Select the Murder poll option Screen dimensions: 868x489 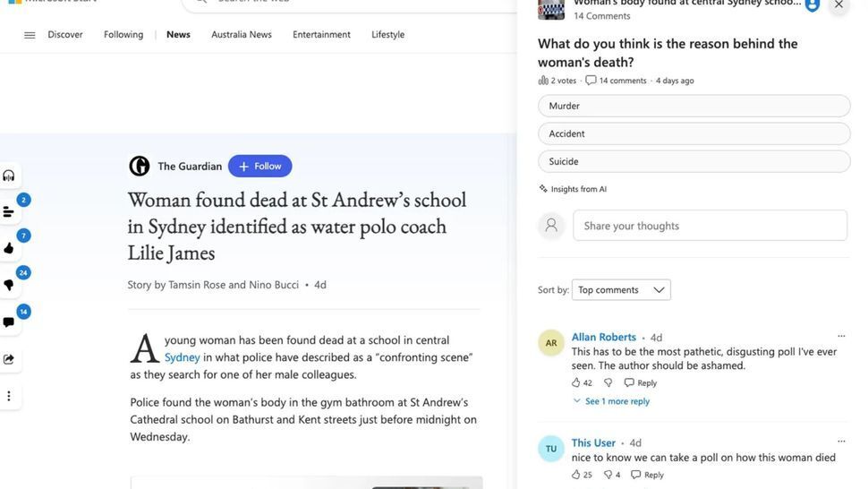(x=694, y=106)
